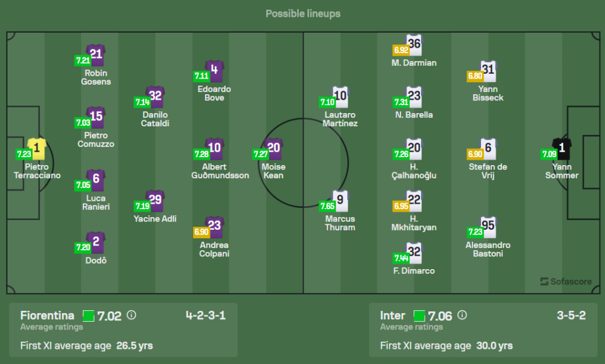The width and height of the screenshot is (605, 364).
Task: Click the Possible lineups heading
Action: click(x=302, y=13)
